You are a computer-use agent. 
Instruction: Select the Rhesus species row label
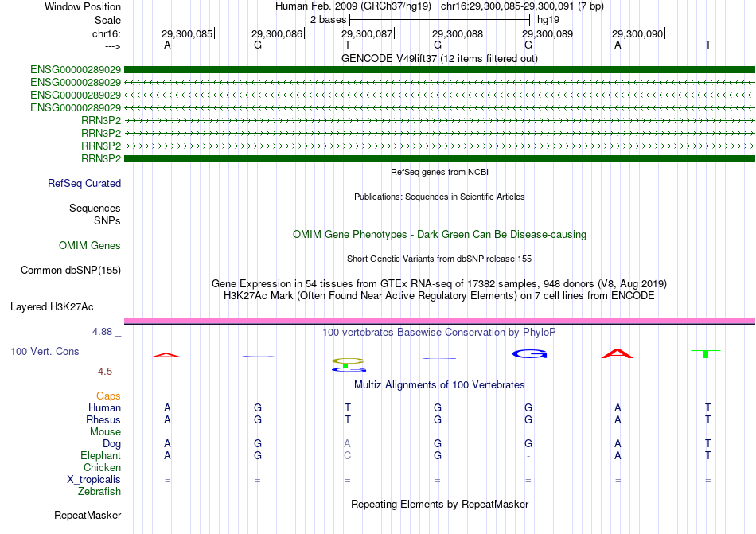103,419
